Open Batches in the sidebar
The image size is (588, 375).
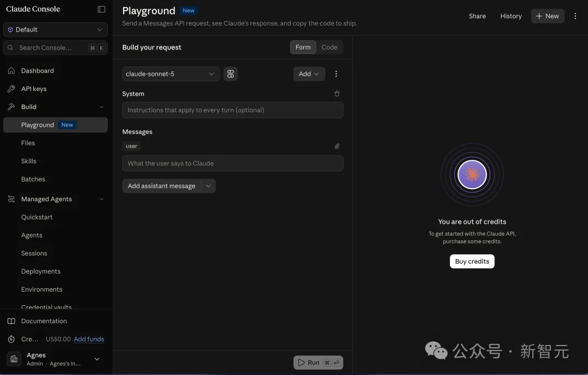[33, 179]
